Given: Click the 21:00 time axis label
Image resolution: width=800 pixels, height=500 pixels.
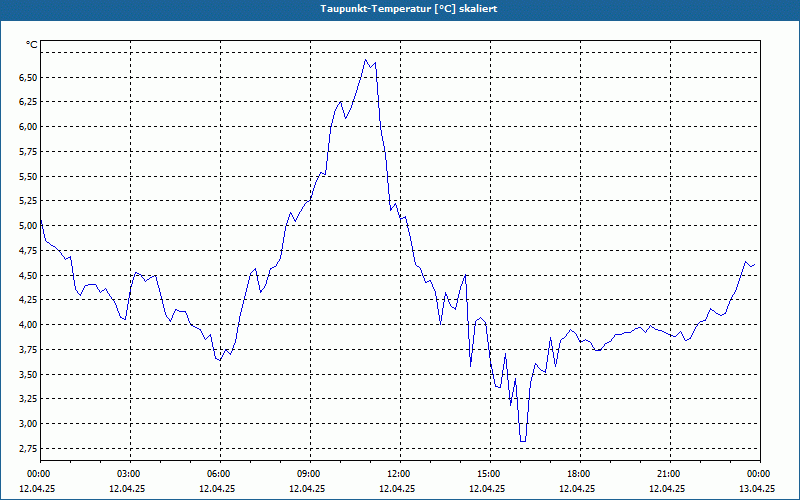Looking at the screenshot, I should point(670,474).
